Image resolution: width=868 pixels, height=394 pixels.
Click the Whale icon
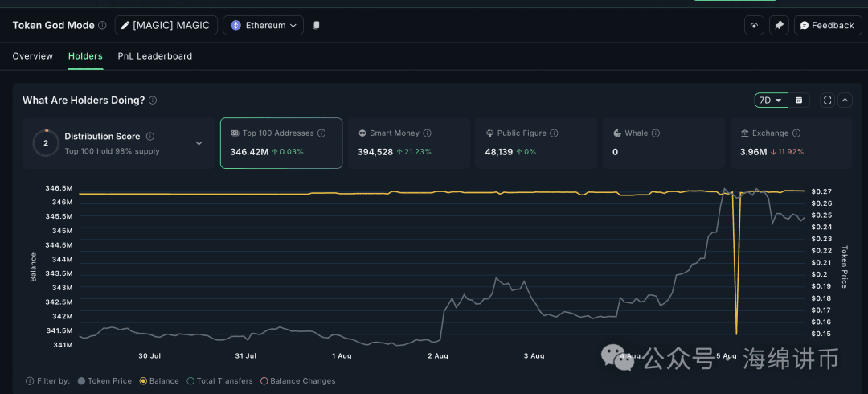point(617,133)
